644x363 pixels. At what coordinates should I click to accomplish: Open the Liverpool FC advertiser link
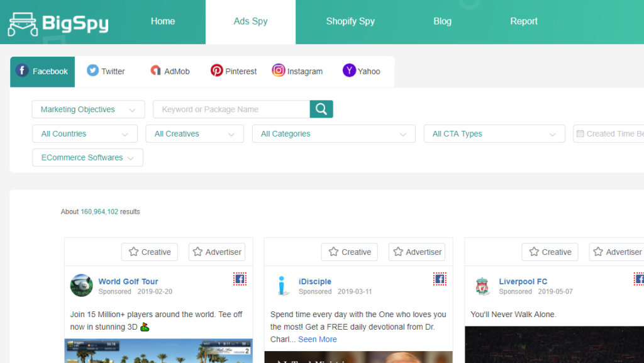[x=523, y=281]
